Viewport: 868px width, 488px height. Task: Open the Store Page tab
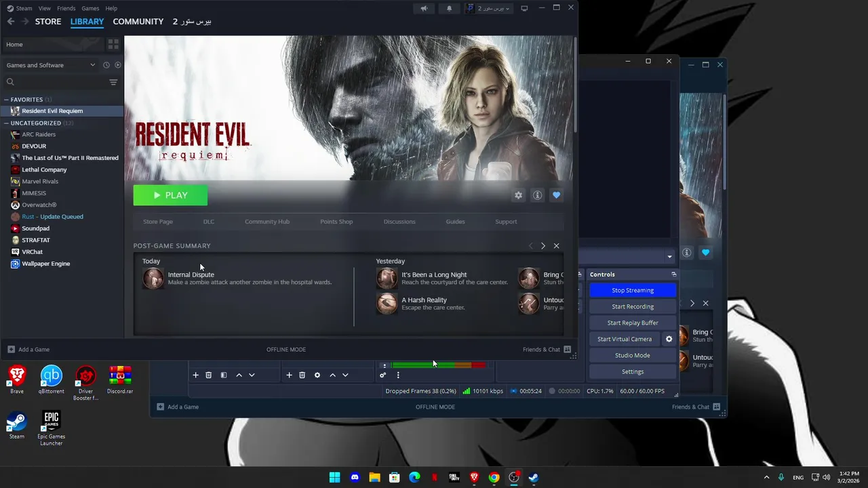158,222
